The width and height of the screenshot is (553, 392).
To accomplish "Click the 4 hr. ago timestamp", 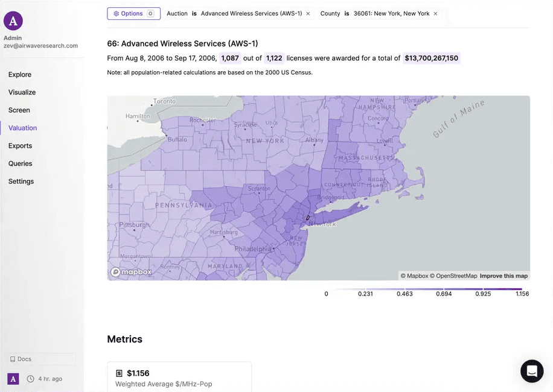I will tap(50, 379).
